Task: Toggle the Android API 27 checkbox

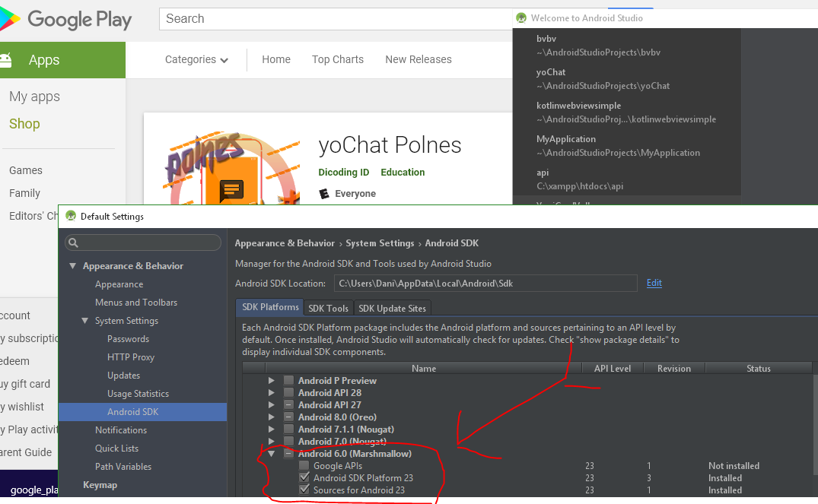Action: (288, 405)
